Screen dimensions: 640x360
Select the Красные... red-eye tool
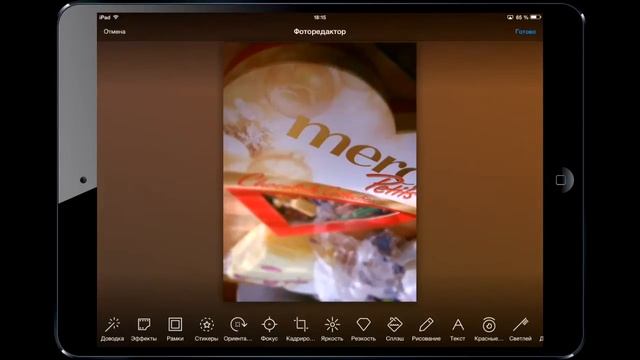click(x=489, y=329)
